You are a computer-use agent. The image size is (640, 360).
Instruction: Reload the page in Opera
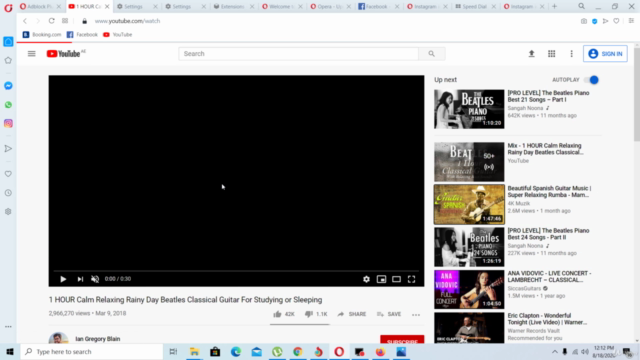(x=51, y=21)
